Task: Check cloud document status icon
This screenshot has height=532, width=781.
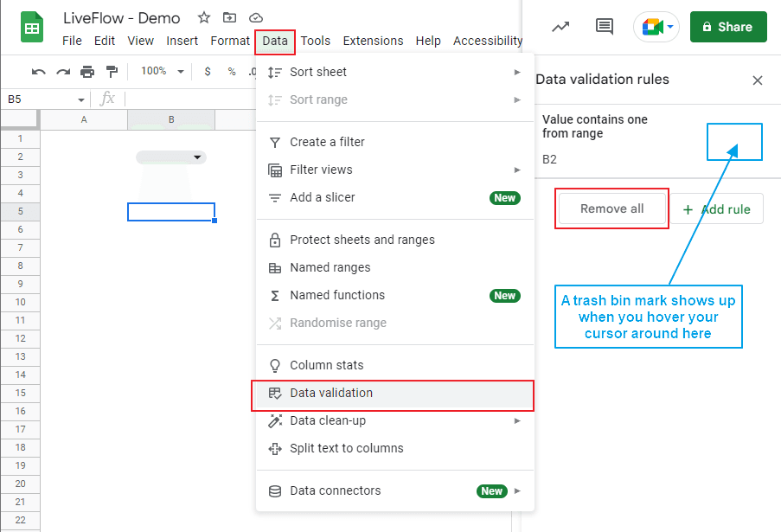Action: pyautogui.click(x=255, y=18)
